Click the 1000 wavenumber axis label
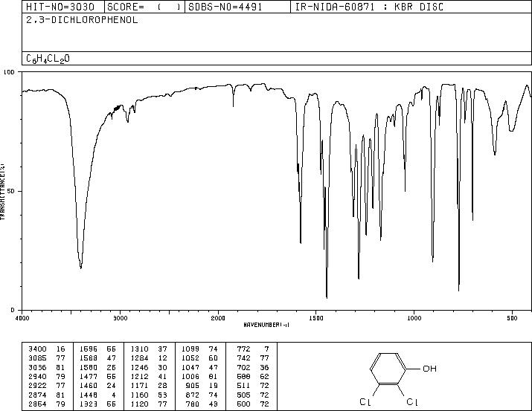This screenshot has width=532, height=411. tap(414, 318)
